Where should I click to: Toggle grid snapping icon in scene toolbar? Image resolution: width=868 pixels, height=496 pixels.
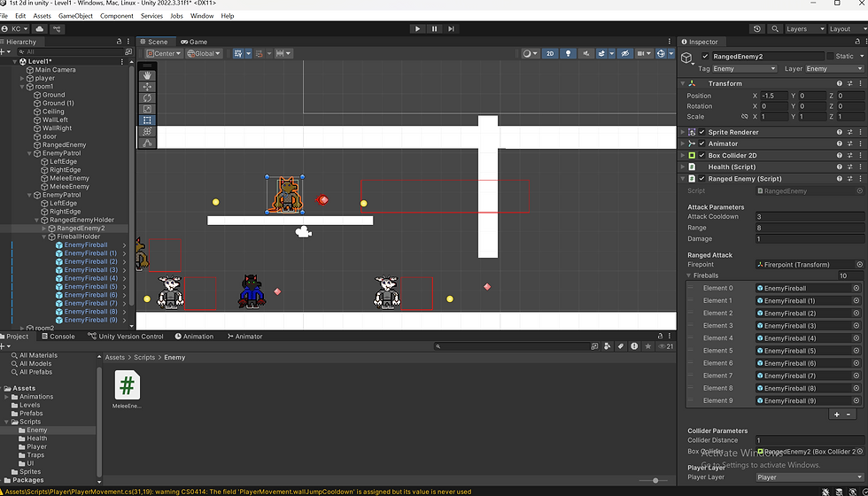click(x=259, y=54)
